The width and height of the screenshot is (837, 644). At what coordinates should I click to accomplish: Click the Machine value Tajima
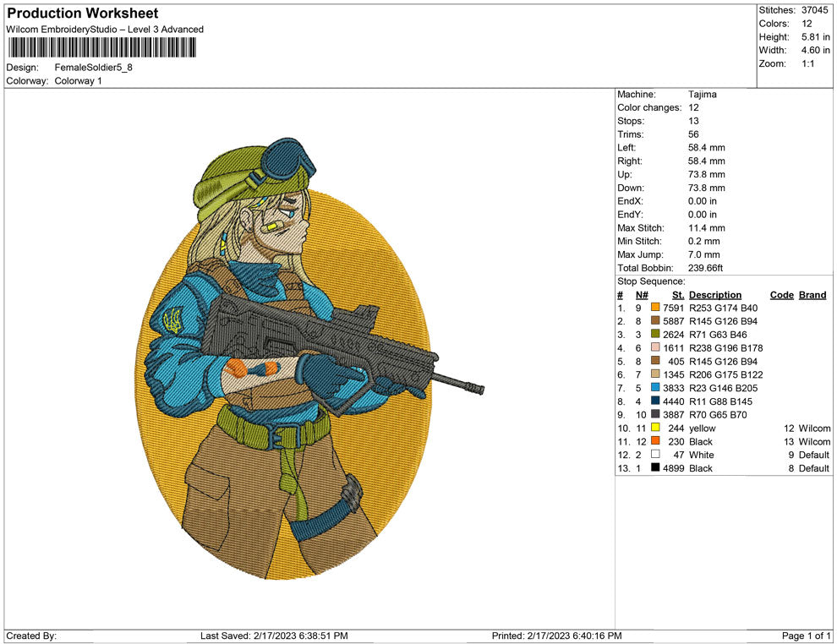702,95
